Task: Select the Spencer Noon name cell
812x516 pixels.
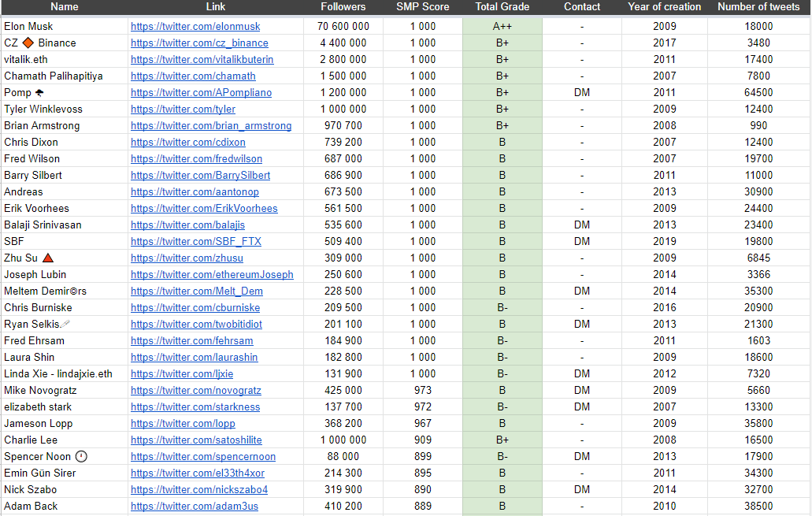Action: click(x=65, y=458)
